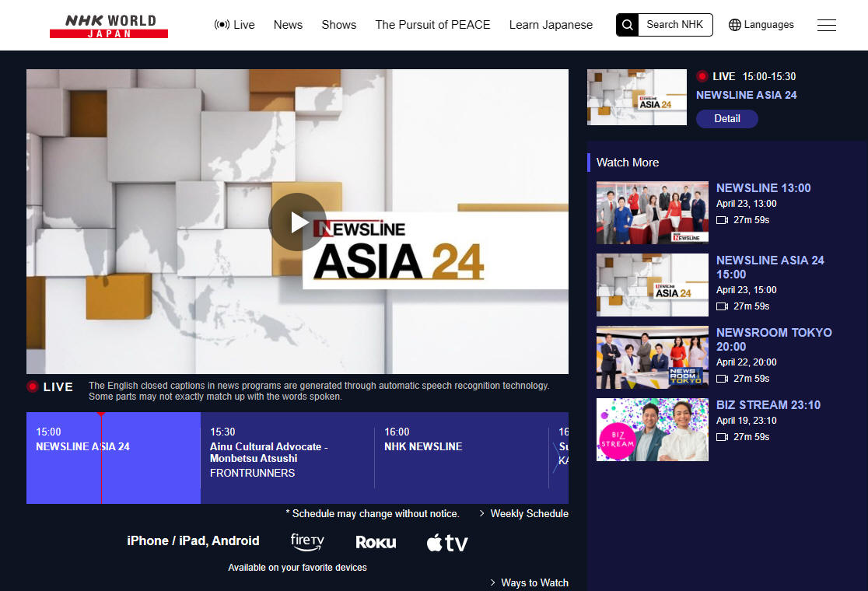The width and height of the screenshot is (868, 591).
Task: Click video camera icon under April 23, 15:00
Action: 722,306
